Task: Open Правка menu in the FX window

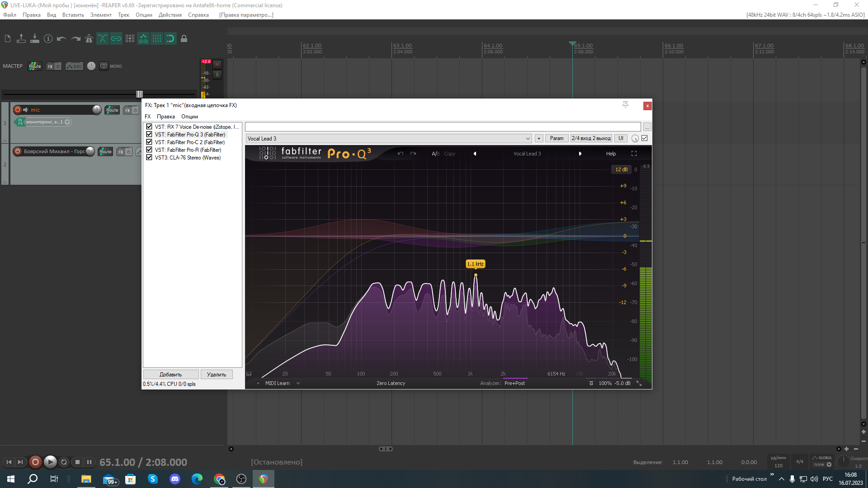Action: (x=166, y=117)
